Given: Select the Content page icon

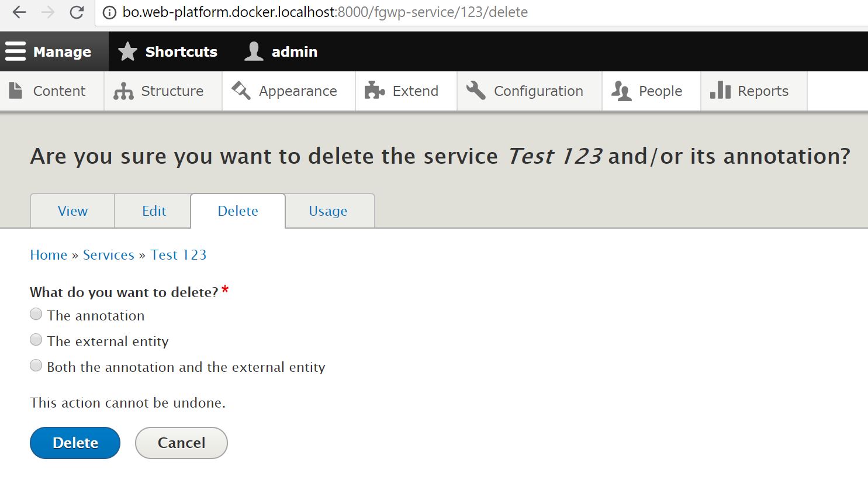Looking at the screenshot, I should click(18, 90).
